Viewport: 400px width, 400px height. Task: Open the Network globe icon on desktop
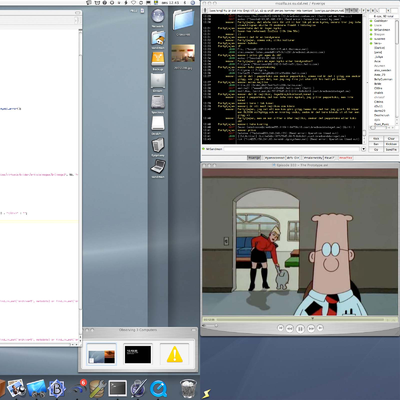158,16
